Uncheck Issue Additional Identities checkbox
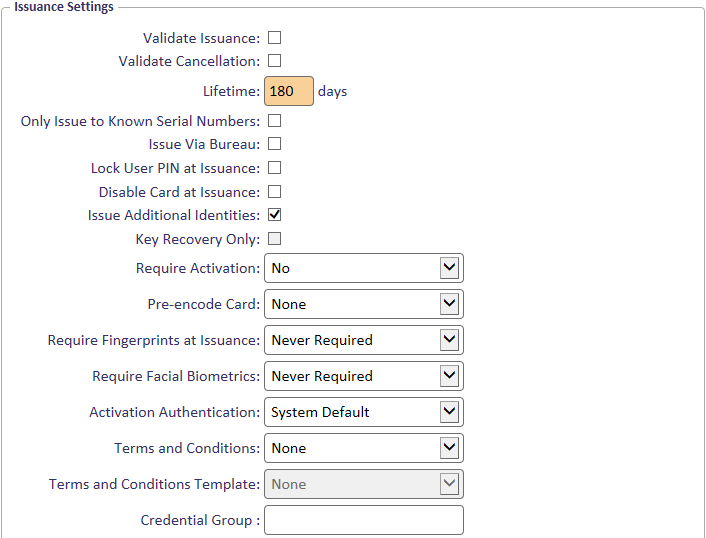This screenshot has width=706, height=538. 274,215
